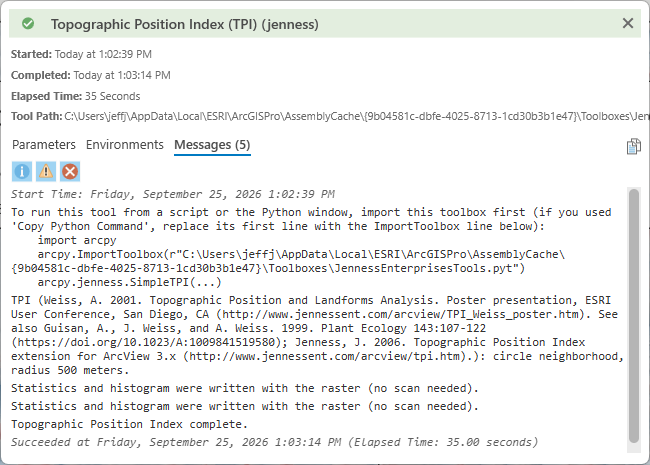Click the Started time line
This screenshot has height=465, width=650.
pos(81,54)
